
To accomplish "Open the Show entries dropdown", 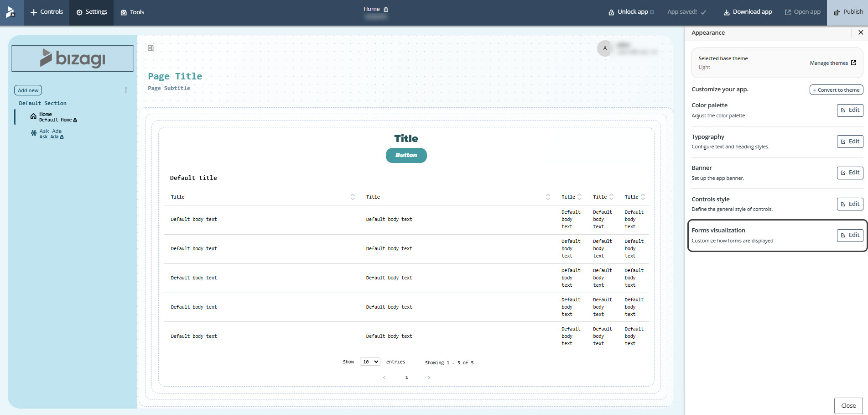I will coord(370,362).
